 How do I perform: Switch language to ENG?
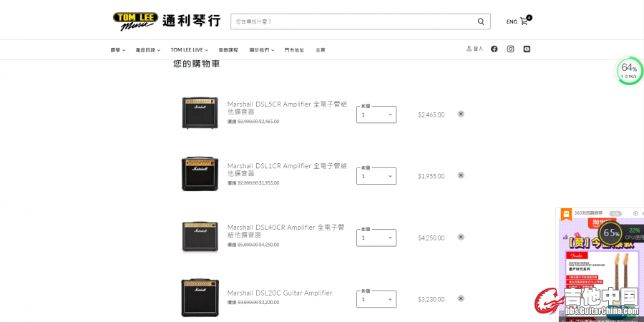point(512,21)
